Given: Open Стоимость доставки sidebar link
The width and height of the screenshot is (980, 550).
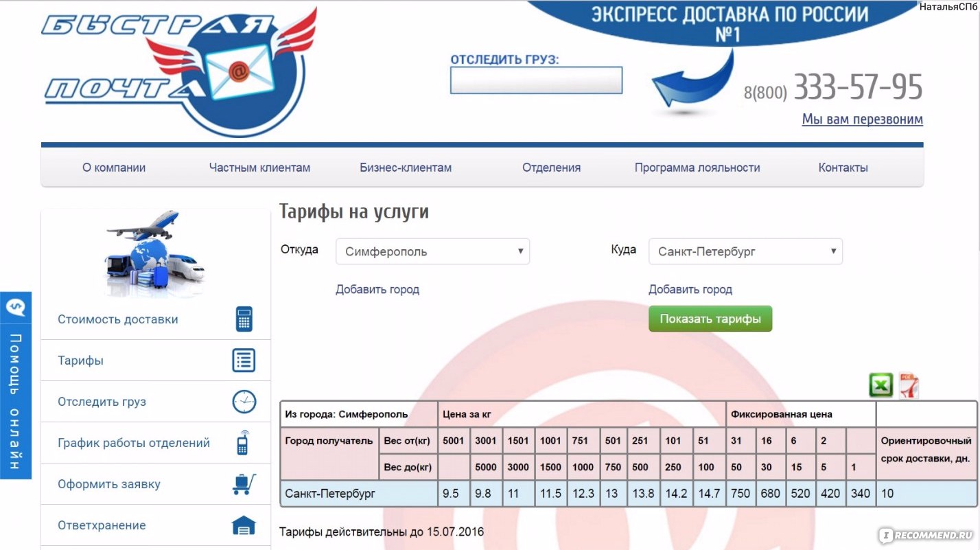Looking at the screenshot, I should 118,319.
